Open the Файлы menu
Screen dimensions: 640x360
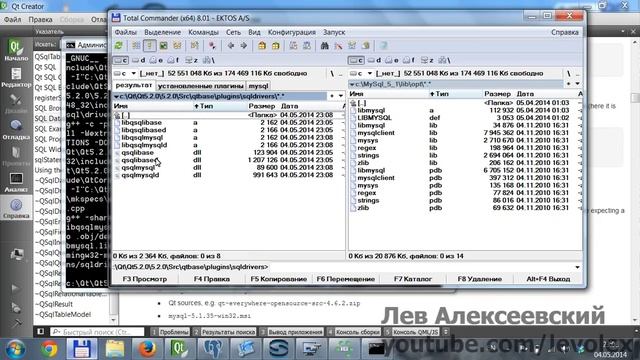[x=125, y=32]
